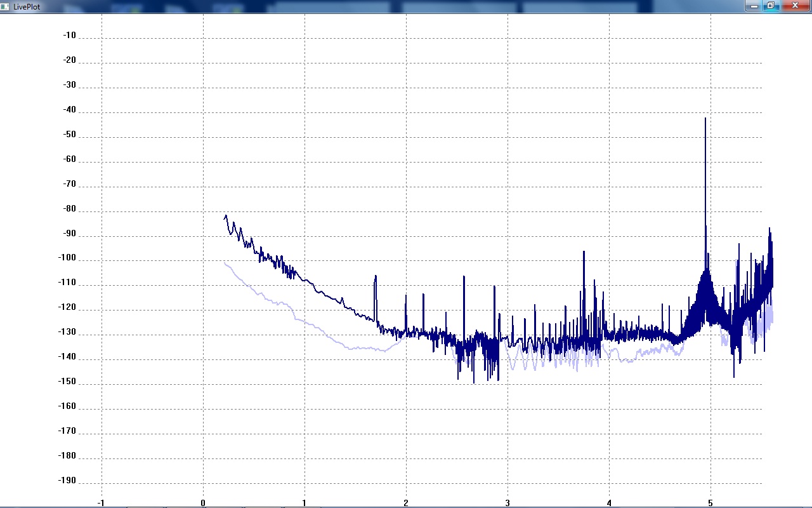Close the LivePlot window
812x508 pixels.
click(795, 6)
